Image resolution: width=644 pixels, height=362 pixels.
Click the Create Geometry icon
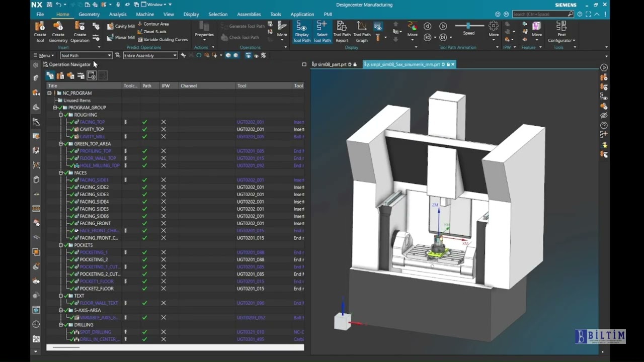click(x=58, y=32)
